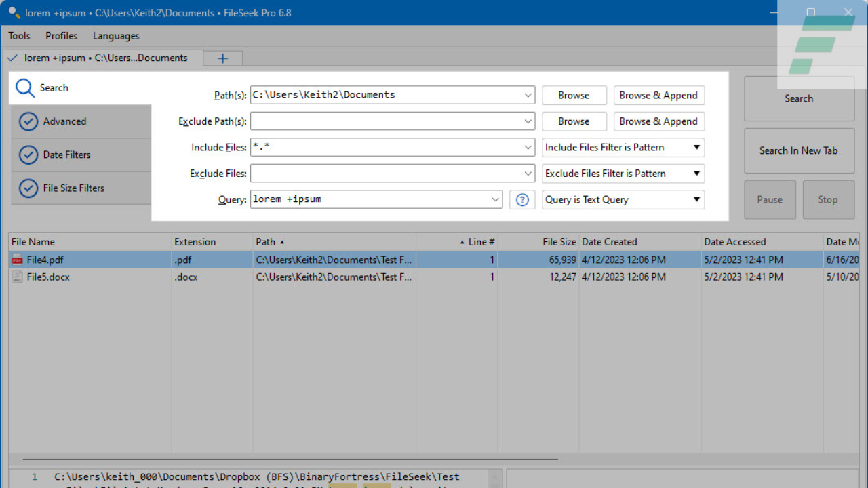Expand the Exclude Files dropdown arrow
Viewport: 868px width, 488px height.
[528, 174]
